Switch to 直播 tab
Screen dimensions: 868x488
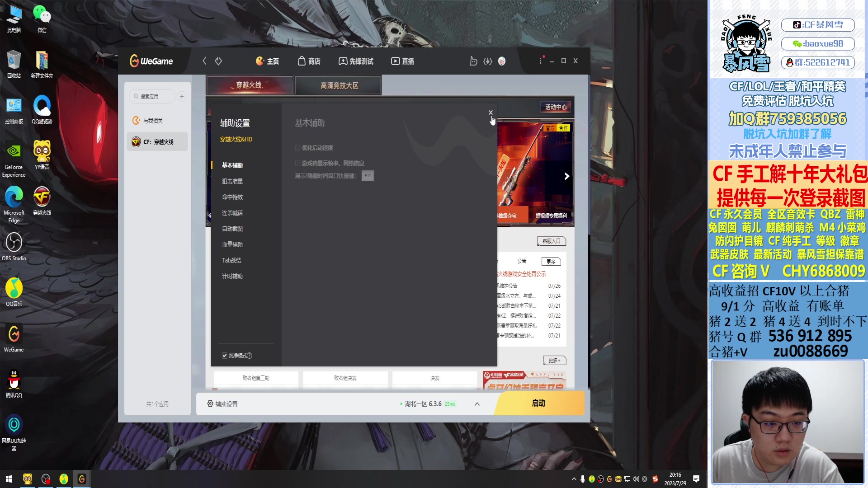403,61
